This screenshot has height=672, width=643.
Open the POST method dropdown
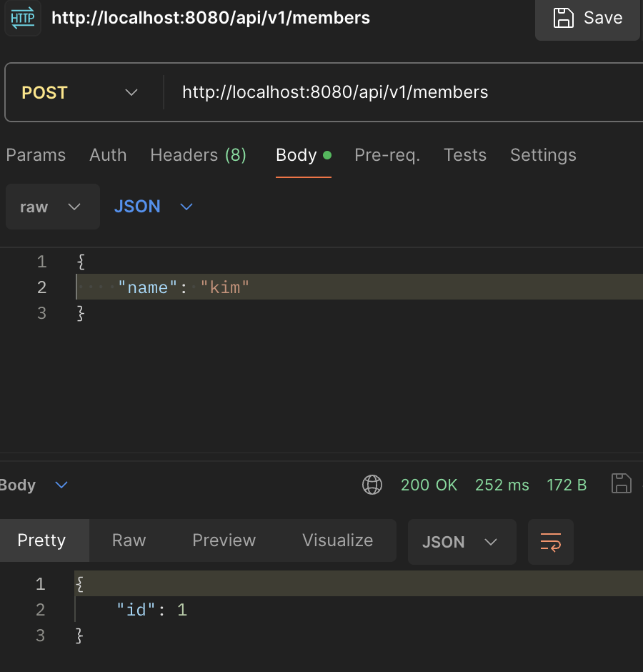80,92
